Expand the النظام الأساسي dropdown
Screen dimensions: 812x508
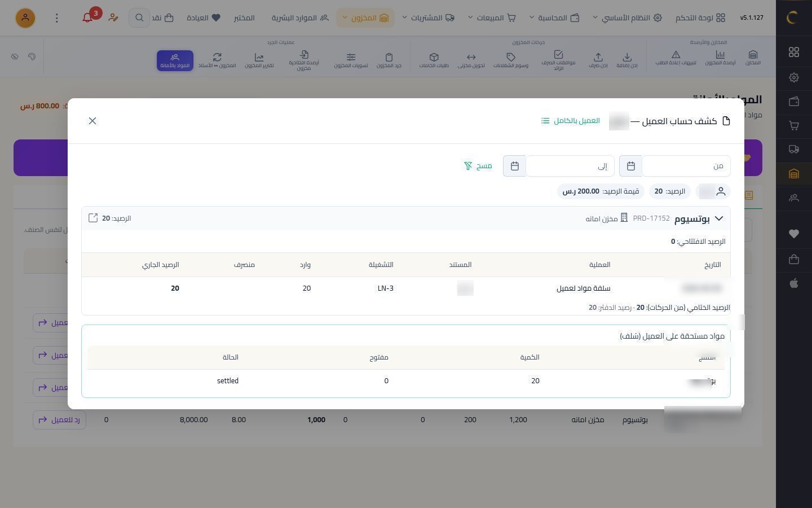[626, 18]
